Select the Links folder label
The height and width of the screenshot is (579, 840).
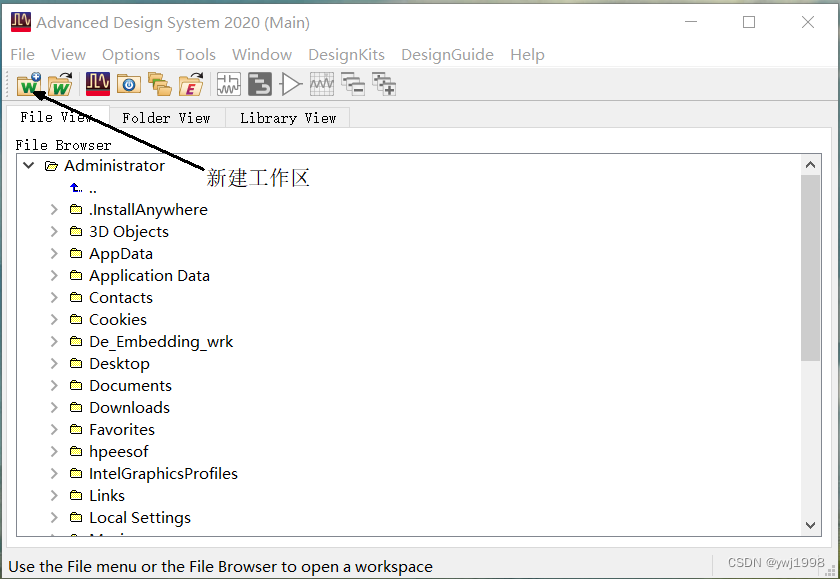[107, 495]
